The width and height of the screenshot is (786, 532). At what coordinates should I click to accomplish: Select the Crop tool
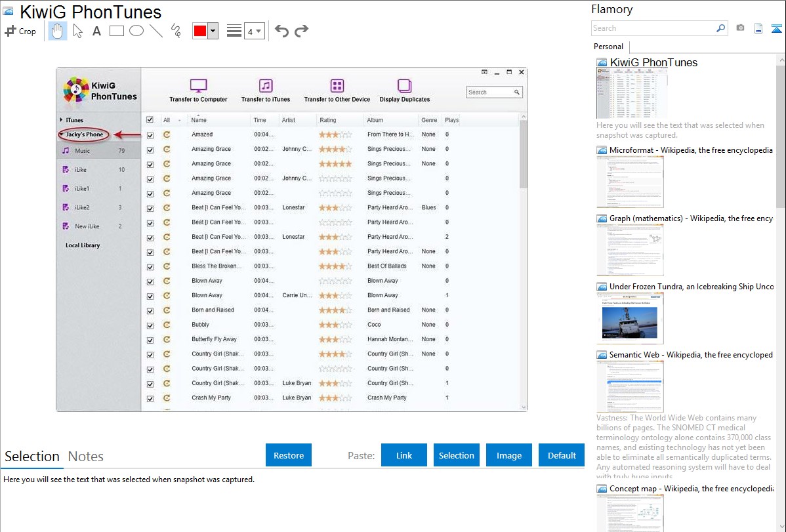coord(20,31)
